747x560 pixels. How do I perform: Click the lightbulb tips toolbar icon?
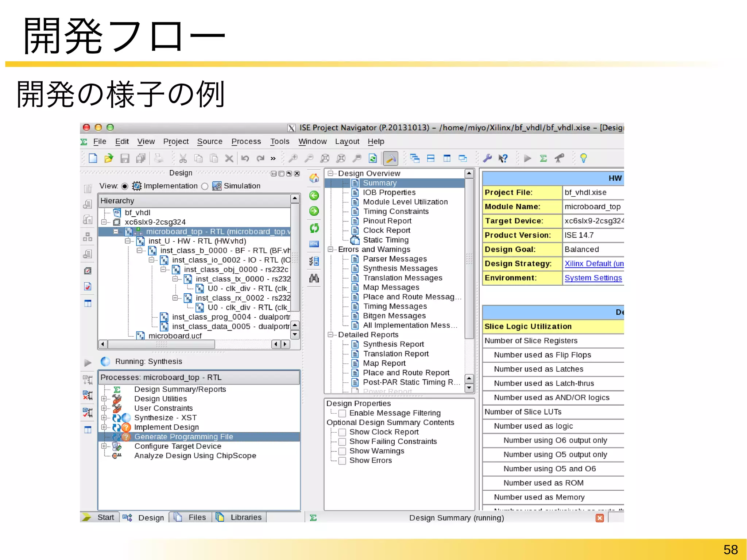pos(583,158)
